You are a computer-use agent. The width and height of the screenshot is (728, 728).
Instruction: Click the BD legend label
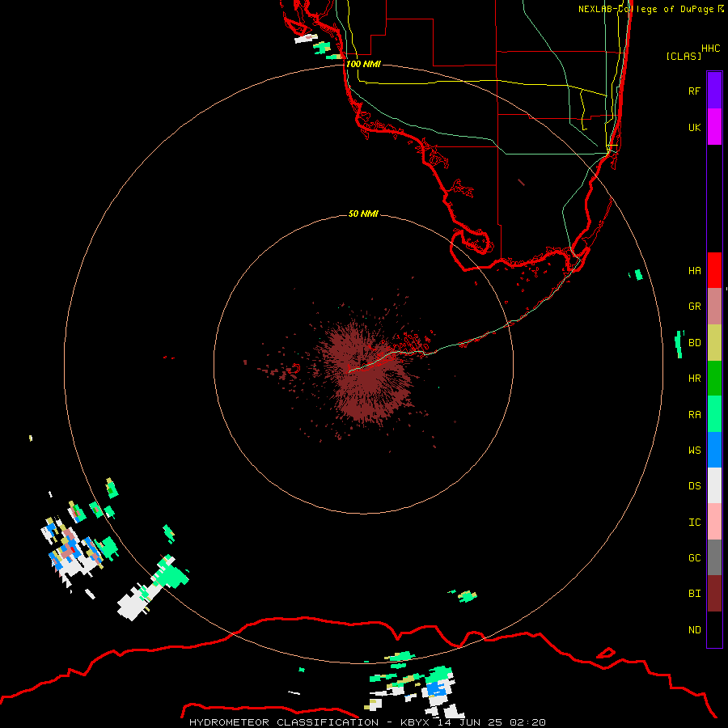(x=694, y=343)
